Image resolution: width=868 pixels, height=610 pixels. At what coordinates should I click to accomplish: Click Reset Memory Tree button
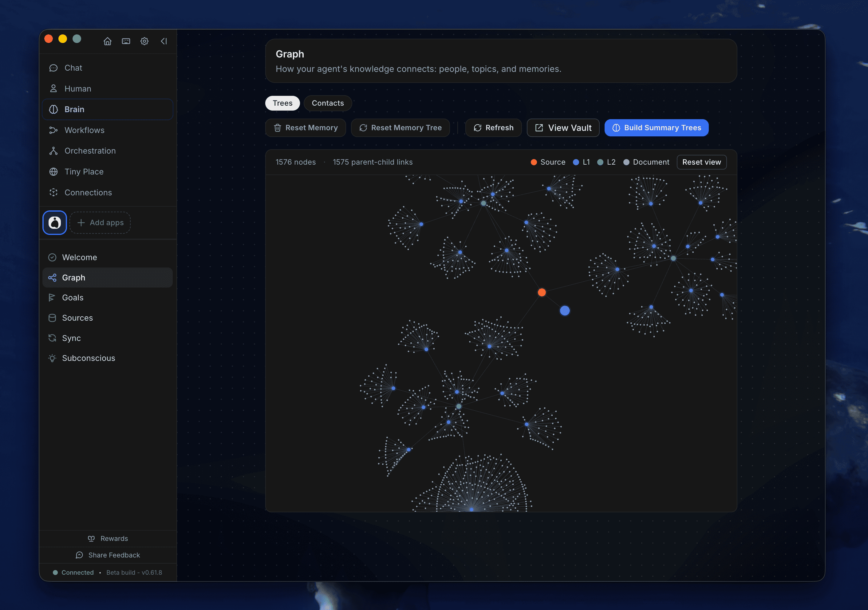[400, 128]
